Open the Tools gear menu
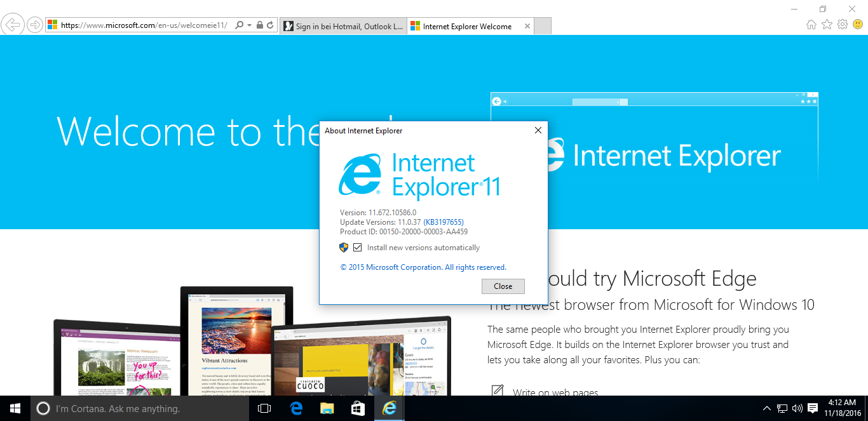This screenshot has width=868, height=421. pos(843,25)
